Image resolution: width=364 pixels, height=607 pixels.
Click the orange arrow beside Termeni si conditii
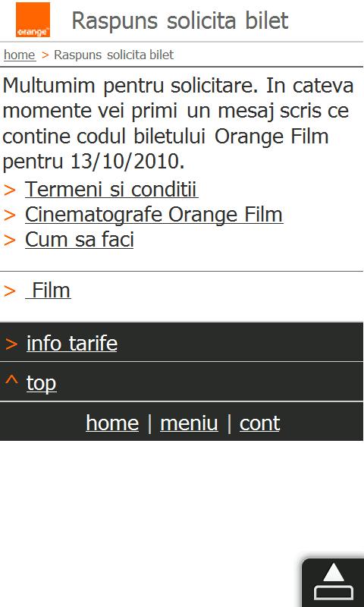(10, 190)
